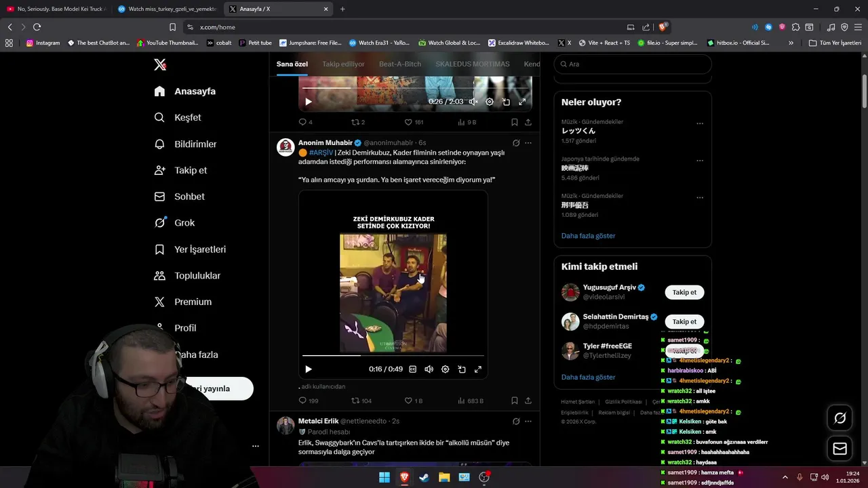Image resolution: width=868 pixels, height=488 pixels.
Task: Open Steam from the taskbar
Action: pyautogui.click(x=425, y=477)
